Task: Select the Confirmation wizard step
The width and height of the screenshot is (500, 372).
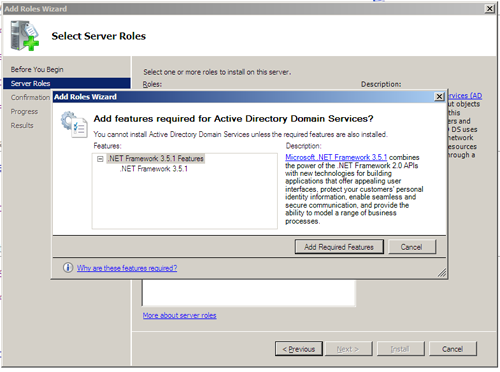Action: tap(30, 97)
